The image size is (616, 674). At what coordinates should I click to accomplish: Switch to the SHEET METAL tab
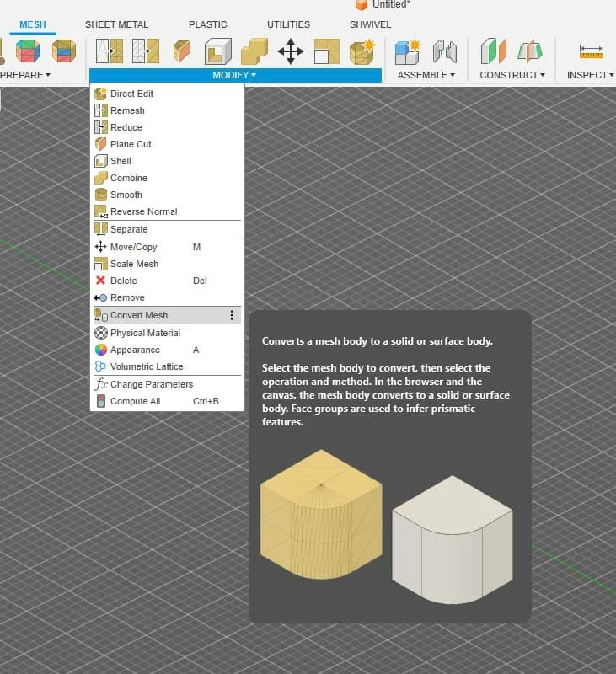(116, 24)
